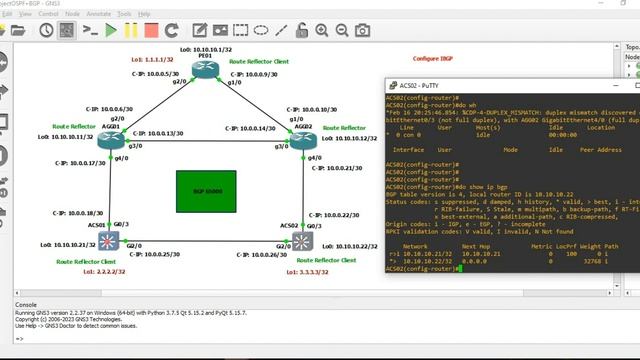Open a project with the folder icon

tap(18, 30)
